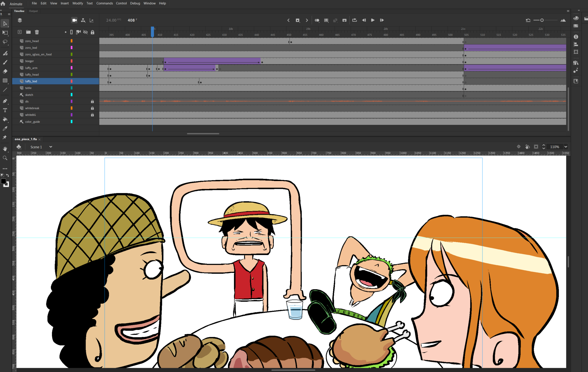Open timeline panel options menu
Viewport: 588px width, 372px height.
tap(568, 11)
